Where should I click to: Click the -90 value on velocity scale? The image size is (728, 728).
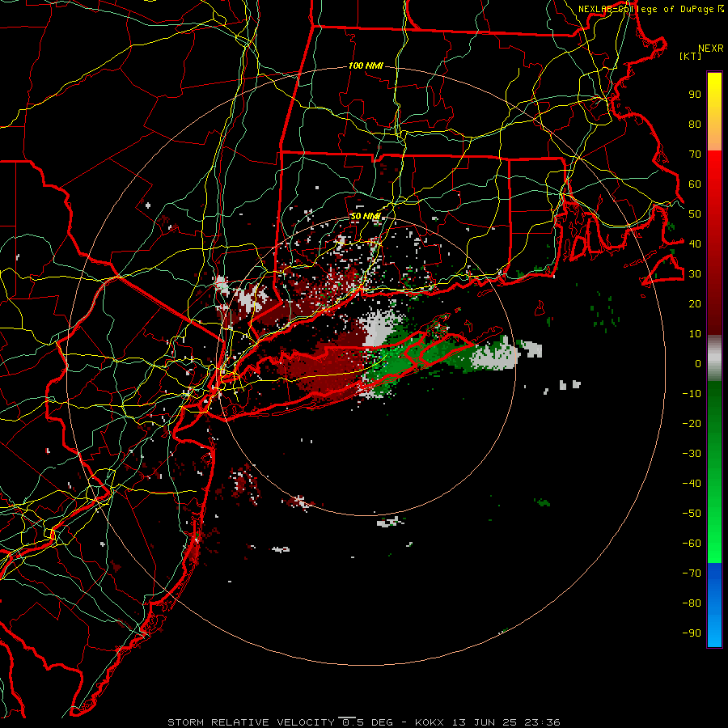[x=692, y=633]
